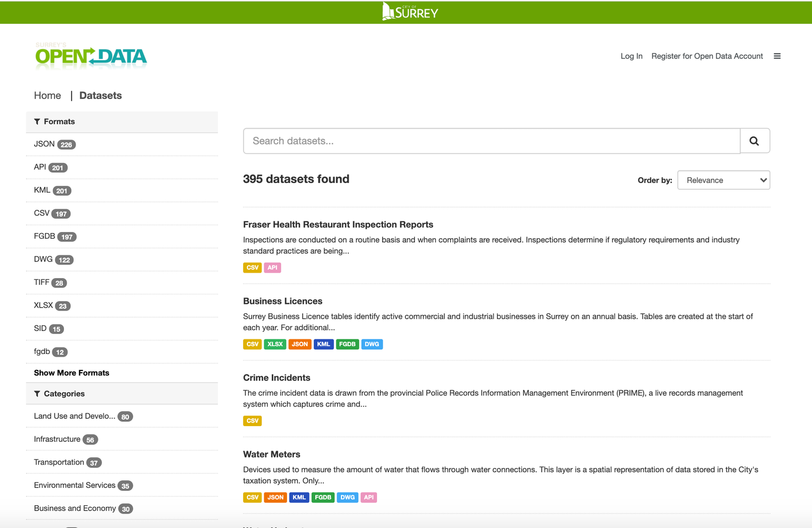Click the CSV tag under Water Meters
Screen dimensions: 812x528
[252, 497]
